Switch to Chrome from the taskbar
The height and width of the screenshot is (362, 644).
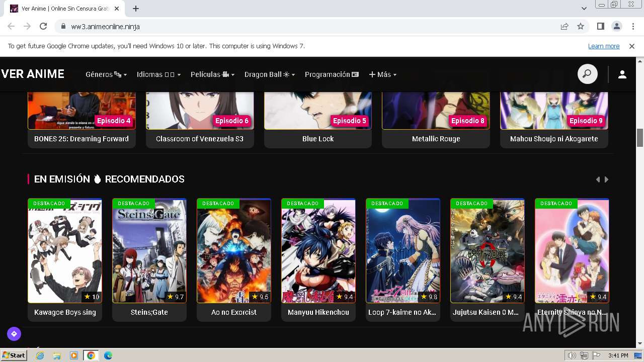[x=91, y=355]
